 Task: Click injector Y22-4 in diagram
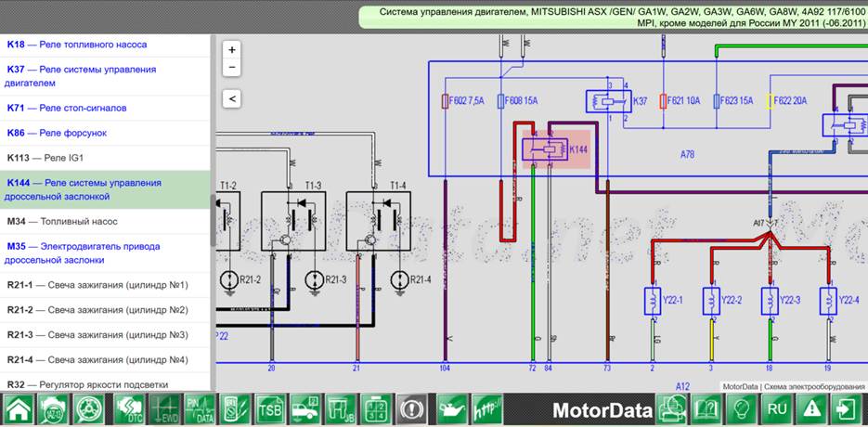[x=829, y=302]
